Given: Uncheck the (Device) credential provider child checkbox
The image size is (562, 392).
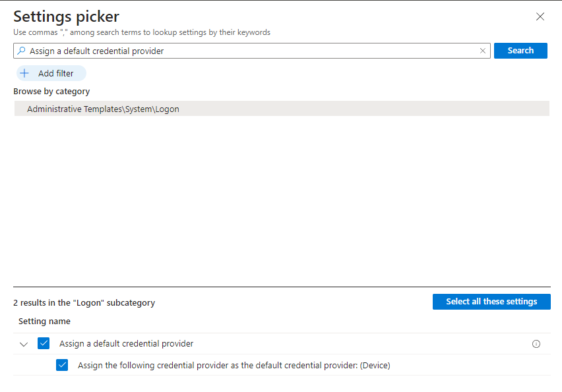Looking at the screenshot, I should click(62, 365).
